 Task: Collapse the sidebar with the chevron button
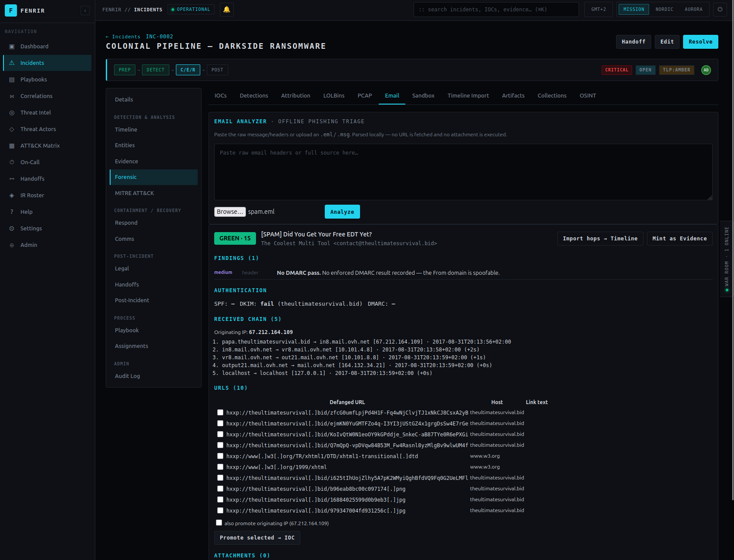coord(85,10)
